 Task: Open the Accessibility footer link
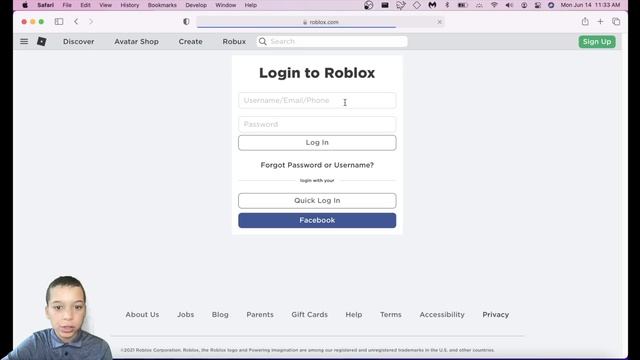442,315
